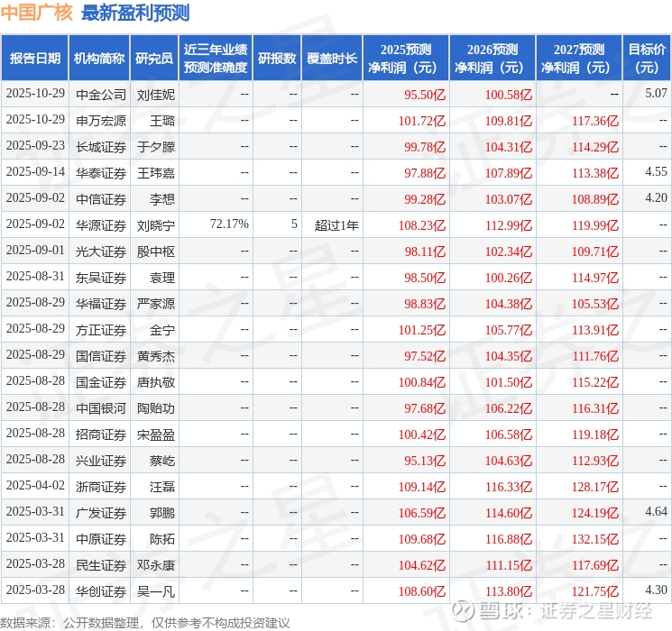Select analyst name 严家源
This screenshot has width=672, height=631.
pos(156,304)
